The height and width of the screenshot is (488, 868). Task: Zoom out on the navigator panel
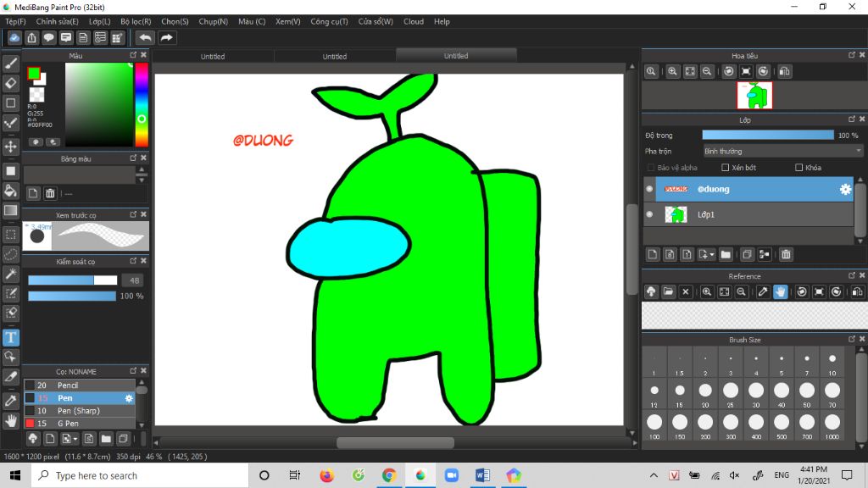707,71
